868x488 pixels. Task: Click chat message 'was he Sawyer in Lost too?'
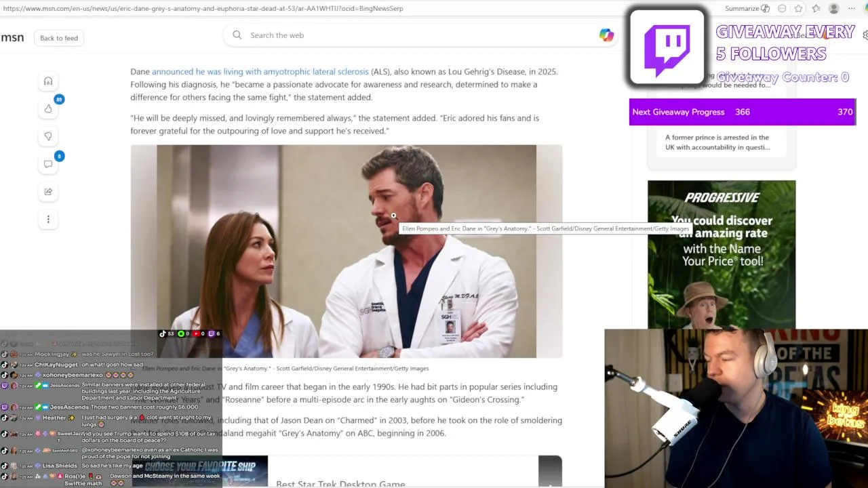point(117,354)
